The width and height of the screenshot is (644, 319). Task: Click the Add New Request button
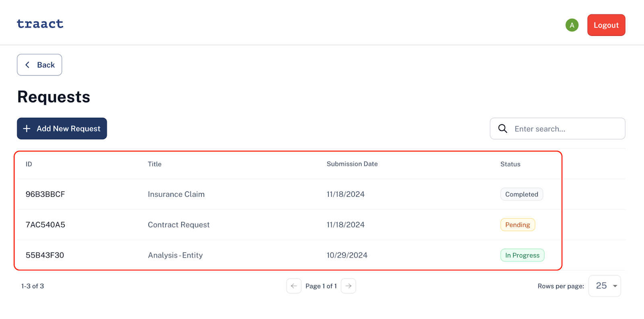click(x=62, y=129)
